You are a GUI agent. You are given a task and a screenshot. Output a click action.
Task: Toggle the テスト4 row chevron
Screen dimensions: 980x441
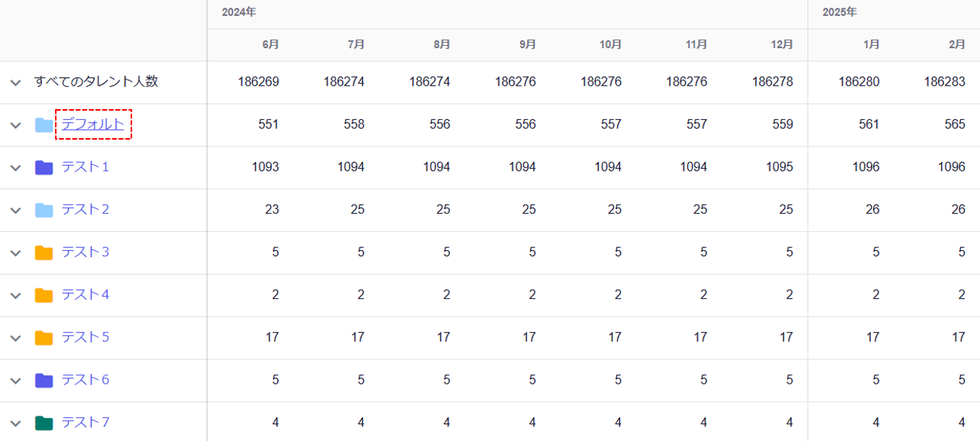point(15,295)
